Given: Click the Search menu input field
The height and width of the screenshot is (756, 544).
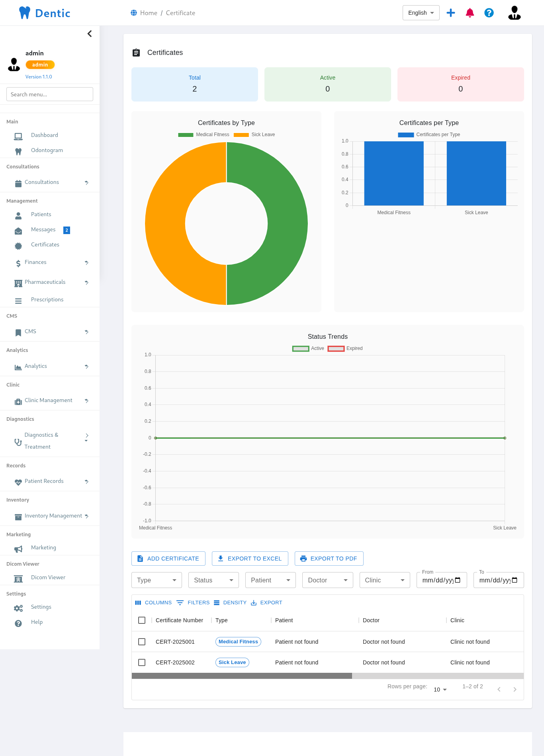Looking at the screenshot, I should coord(50,94).
